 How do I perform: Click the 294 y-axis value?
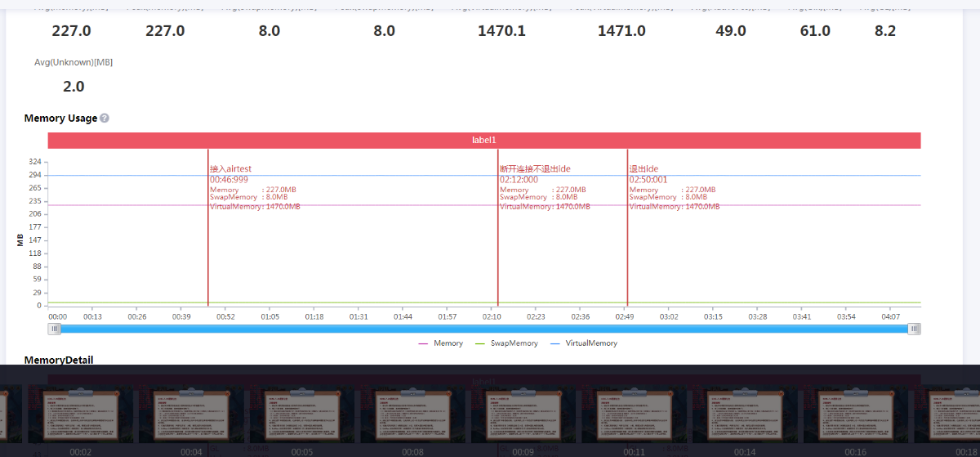coord(34,175)
